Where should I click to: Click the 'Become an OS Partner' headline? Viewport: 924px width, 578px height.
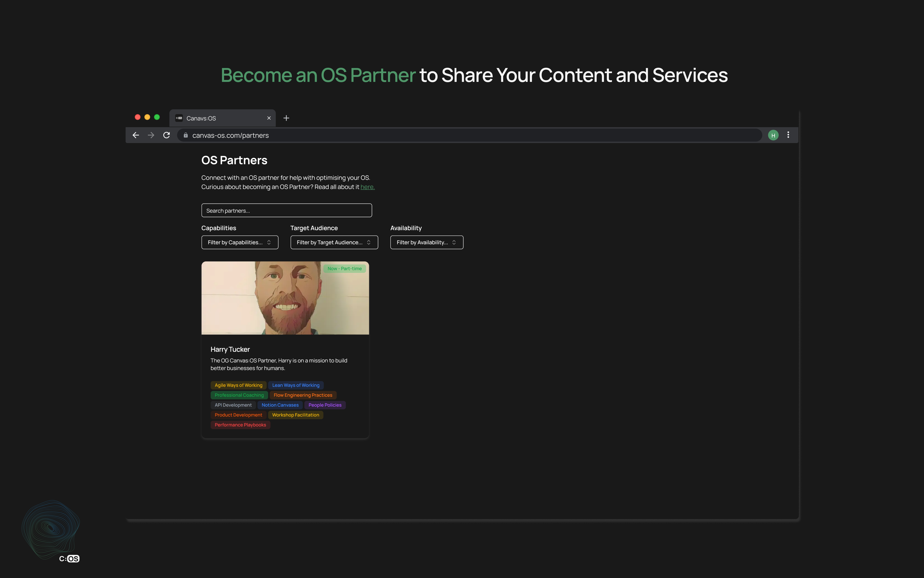pos(318,75)
